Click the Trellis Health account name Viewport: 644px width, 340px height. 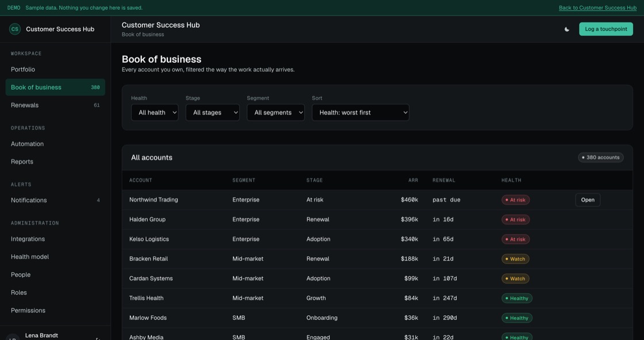click(x=146, y=298)
